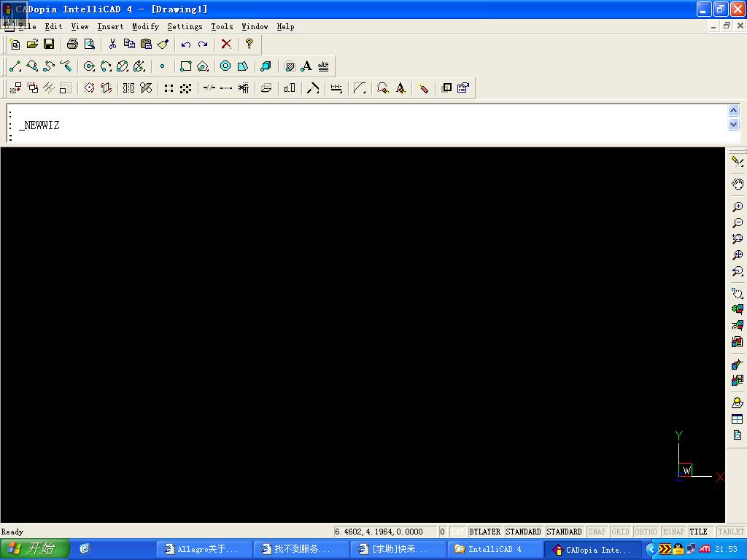Click the Paste clipboard icon
The height and width of the screenshot is (560, 747).
point(146,44)
